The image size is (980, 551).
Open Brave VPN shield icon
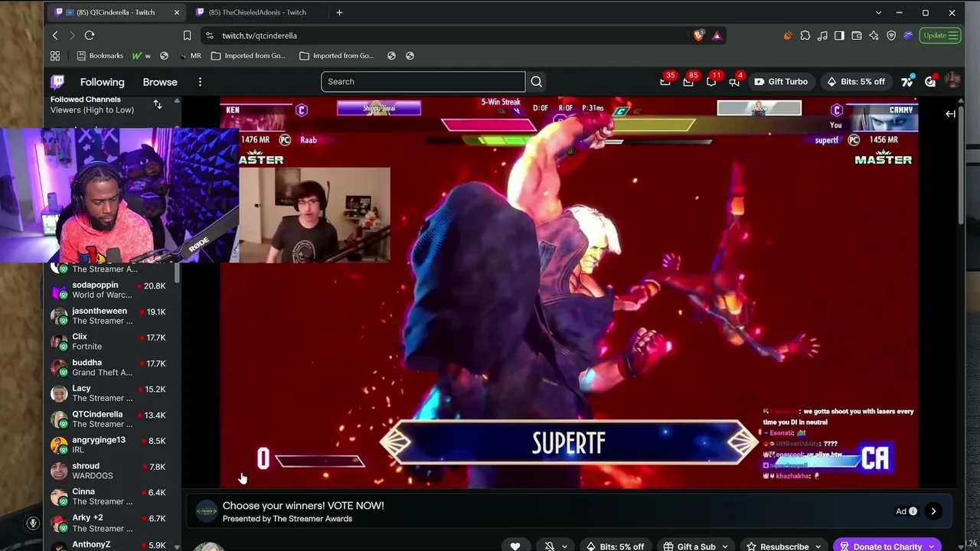pos(891,35)
